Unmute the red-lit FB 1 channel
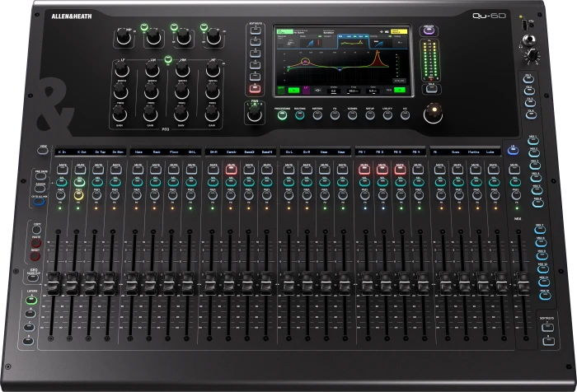Screen dimensions: 577x392 pyautogui.click(x=364, y=170)
